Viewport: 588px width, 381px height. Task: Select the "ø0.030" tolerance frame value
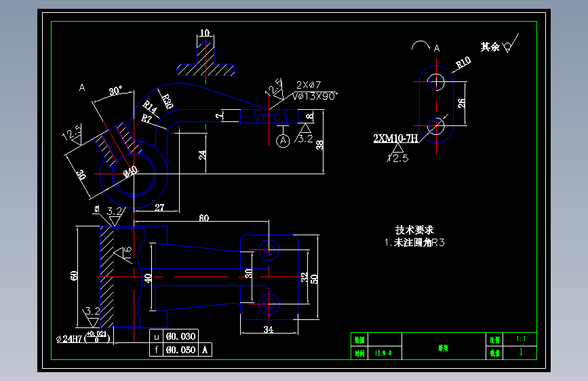pyautogui.click(x=181, y=336)
